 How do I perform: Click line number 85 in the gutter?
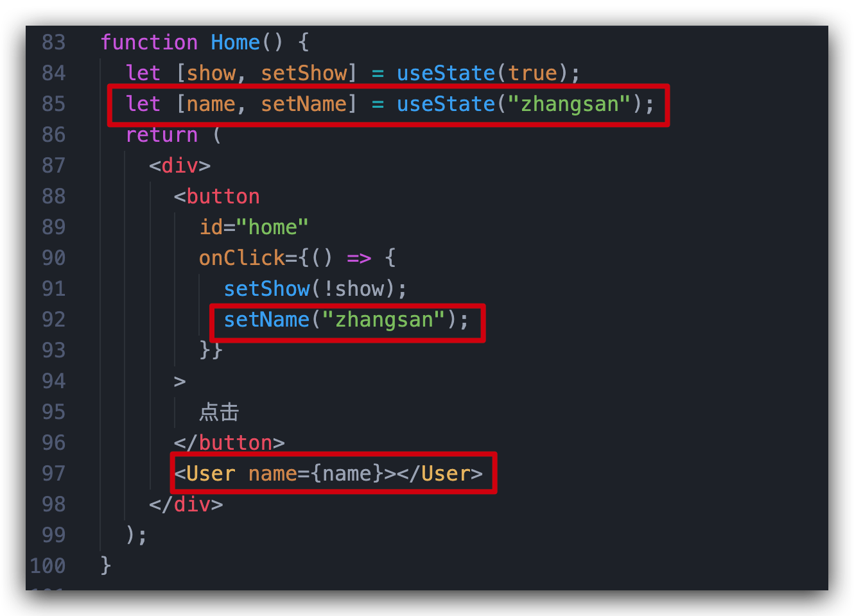pyautogui.click(x=54, y=104)
